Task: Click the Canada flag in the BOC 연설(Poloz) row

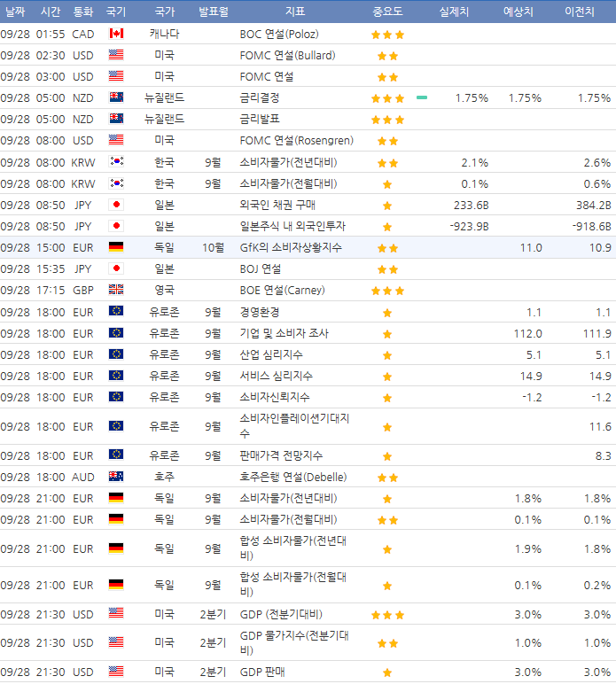Action: pyautogui.click(x=116, y=34)
